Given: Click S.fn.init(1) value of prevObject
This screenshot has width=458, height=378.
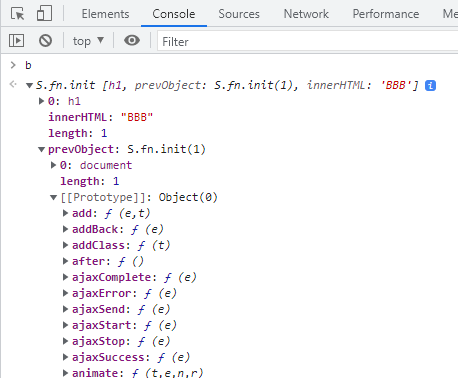Looking at the screenshot, I should pyautogui.click(x=166, y=149).
